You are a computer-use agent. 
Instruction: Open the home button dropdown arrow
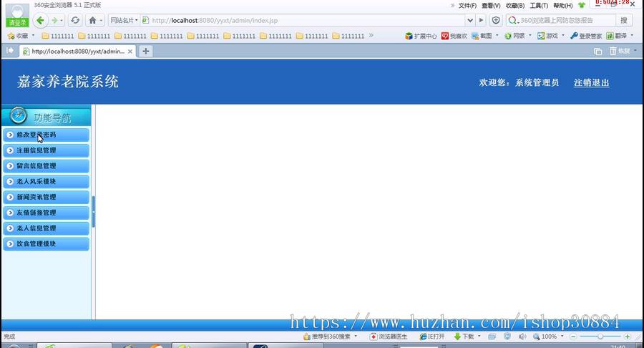click(x=101, y=20)
